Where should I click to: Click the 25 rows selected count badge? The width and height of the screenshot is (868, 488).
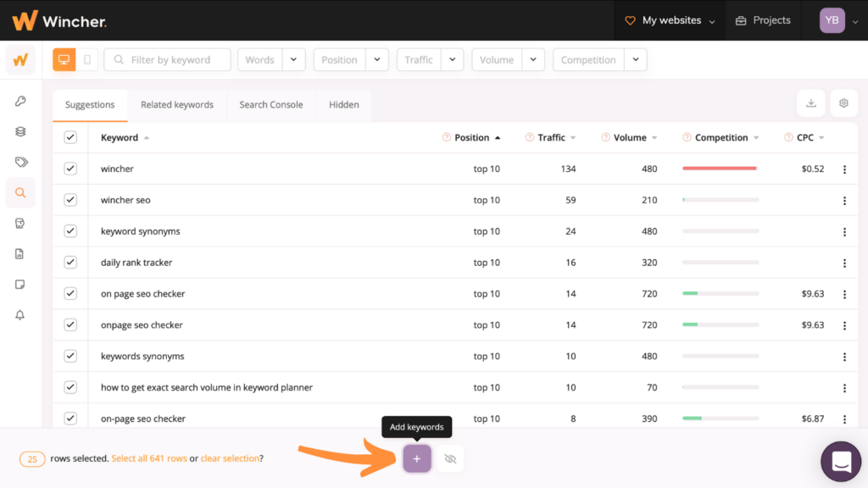32,458
